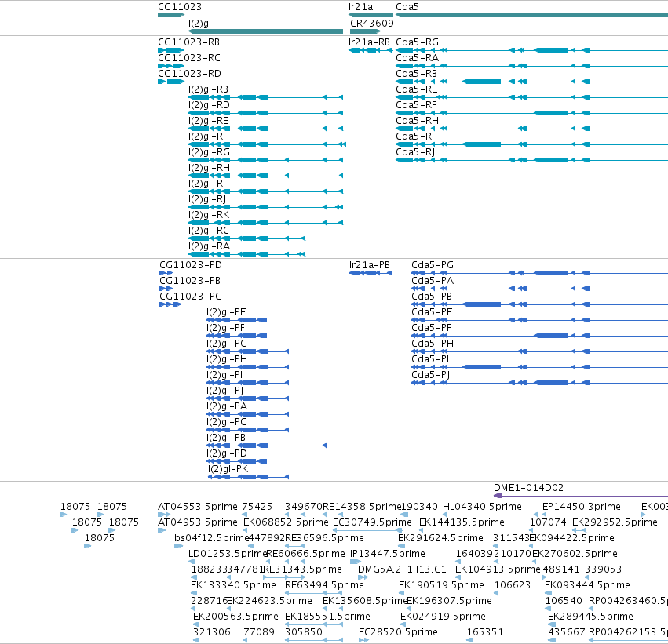Select the CG11023-PD protein label
Image resolution: width=668 pixels, height=644 pixels.
point(191,265)
